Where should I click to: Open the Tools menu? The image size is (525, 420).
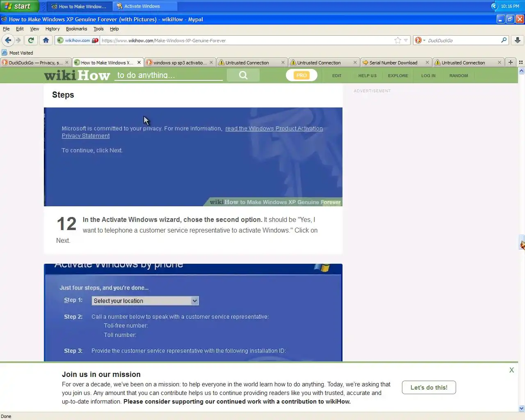coord(98,29)
